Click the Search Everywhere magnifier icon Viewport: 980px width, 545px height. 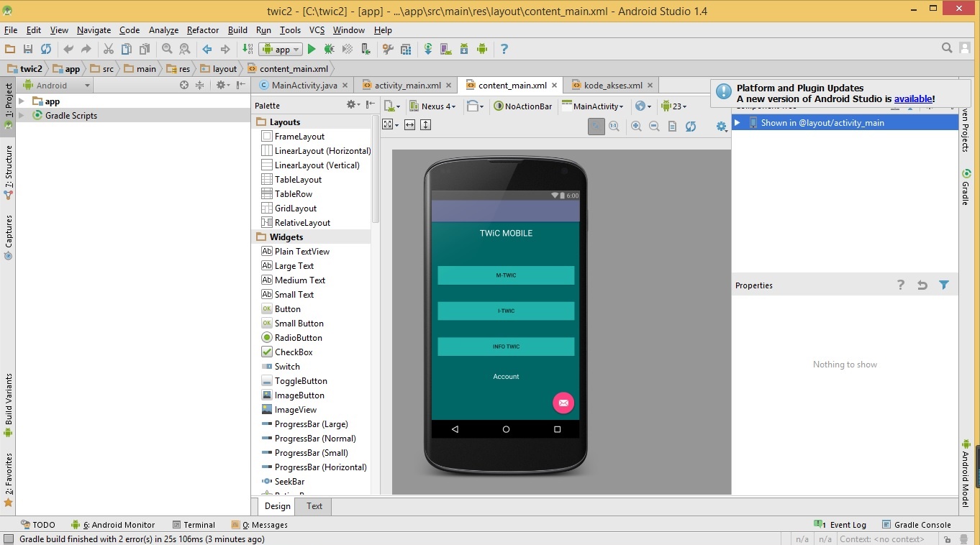[947, 48]
